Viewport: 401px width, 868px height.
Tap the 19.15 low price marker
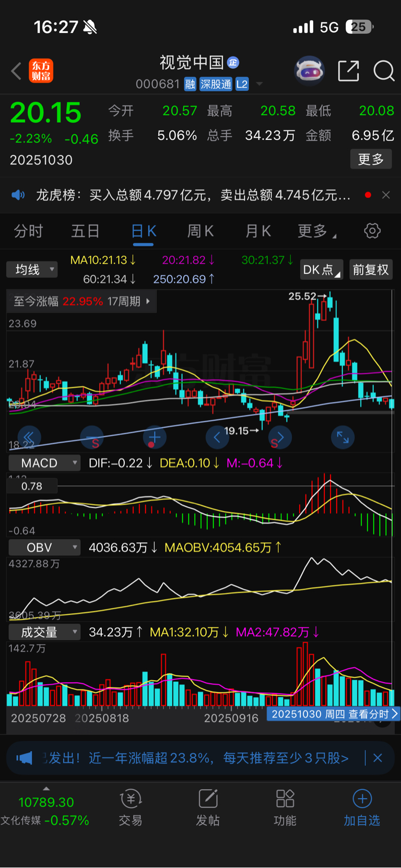241,431
